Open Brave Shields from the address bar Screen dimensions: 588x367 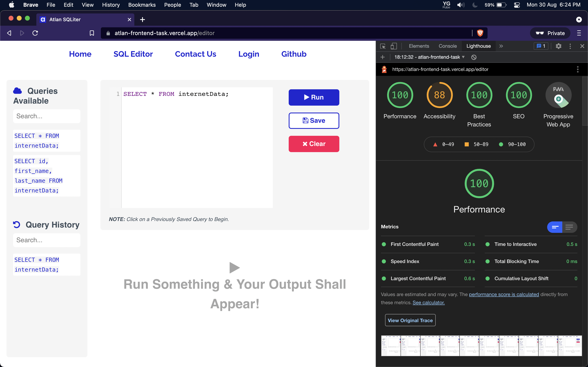coord(481,33)
